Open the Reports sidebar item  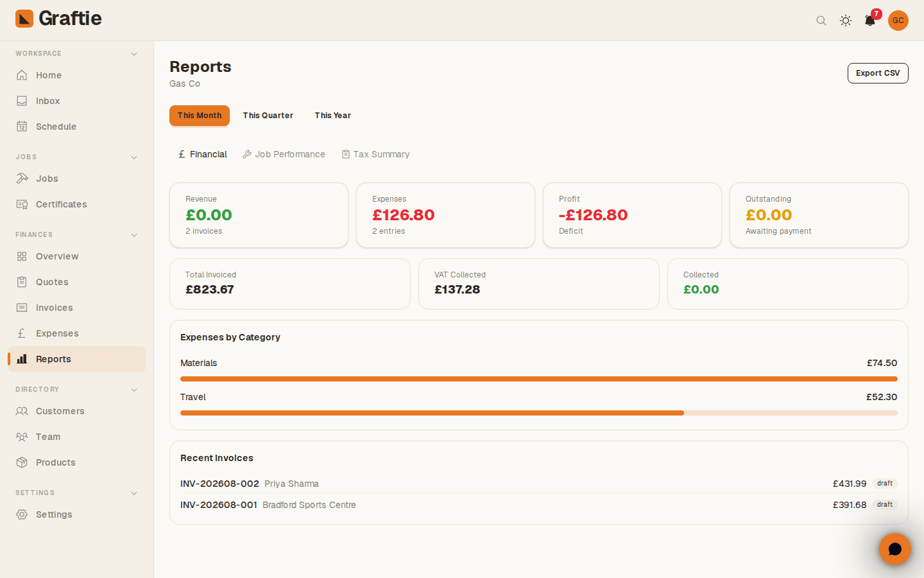pos(77,359)
